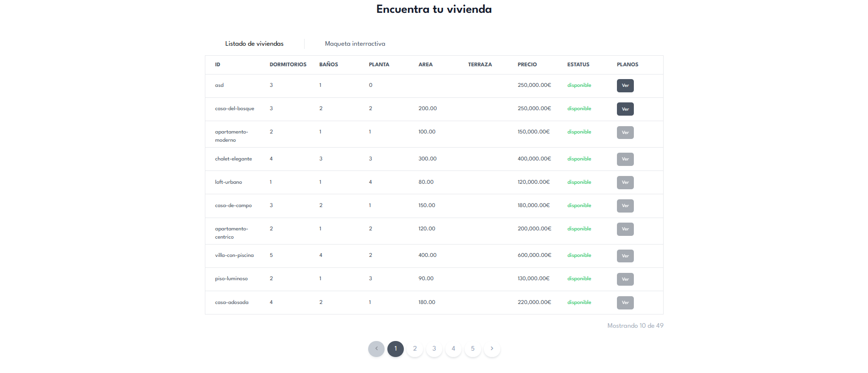Select page 5 in pagination
This screenshot has width=868, height=373.
click(472, 349)
